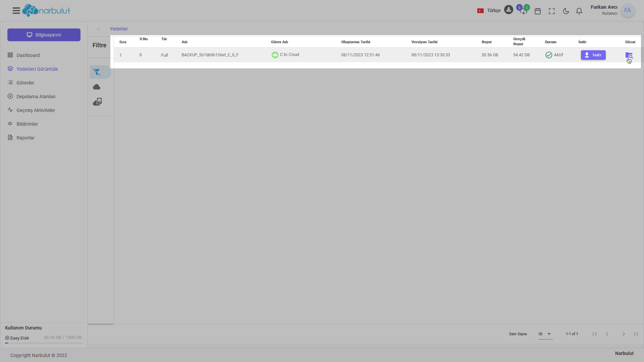Viewport: 644px width, 362px height.
Task: Click the İndir download button
Action: 593,55
